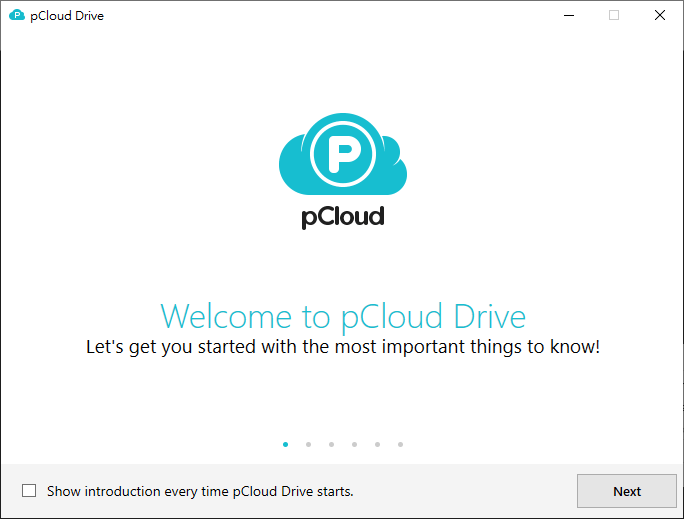Screen dimensions: 684x519
Task: Select the first intro page dot
Action: (285, 444)
